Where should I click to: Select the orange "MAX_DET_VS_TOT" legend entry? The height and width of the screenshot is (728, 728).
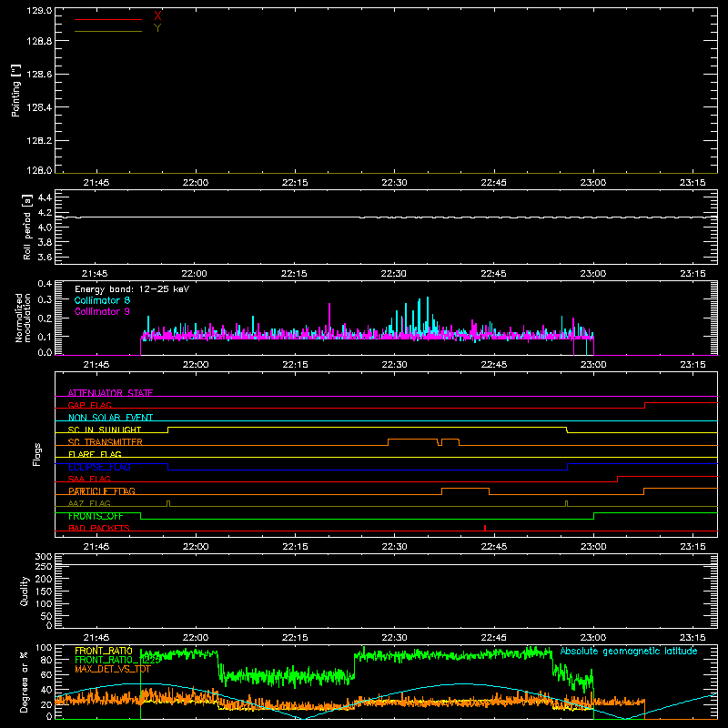coord(113,669)
